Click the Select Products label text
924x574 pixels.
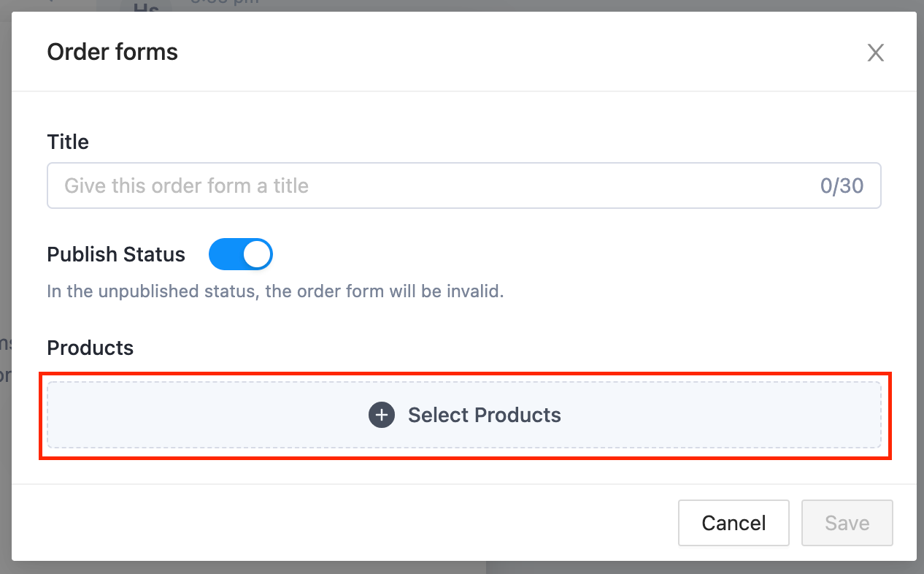[485, 415]
